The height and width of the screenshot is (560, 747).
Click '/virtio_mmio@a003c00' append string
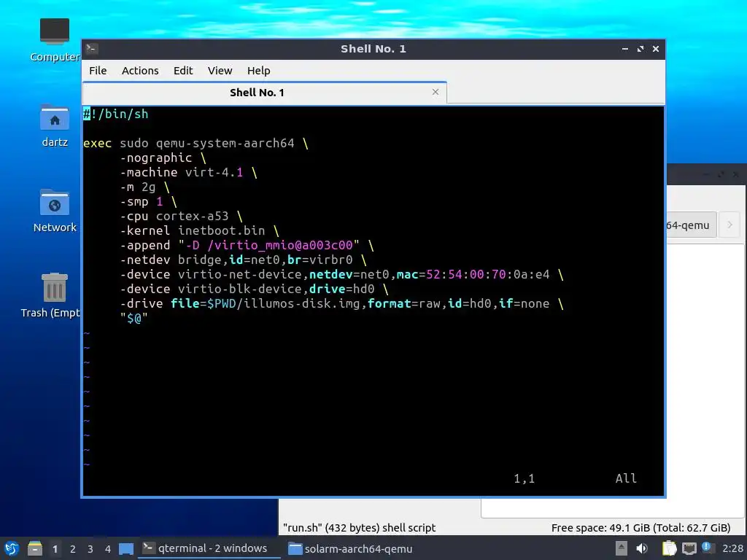[x=279, y=245]
